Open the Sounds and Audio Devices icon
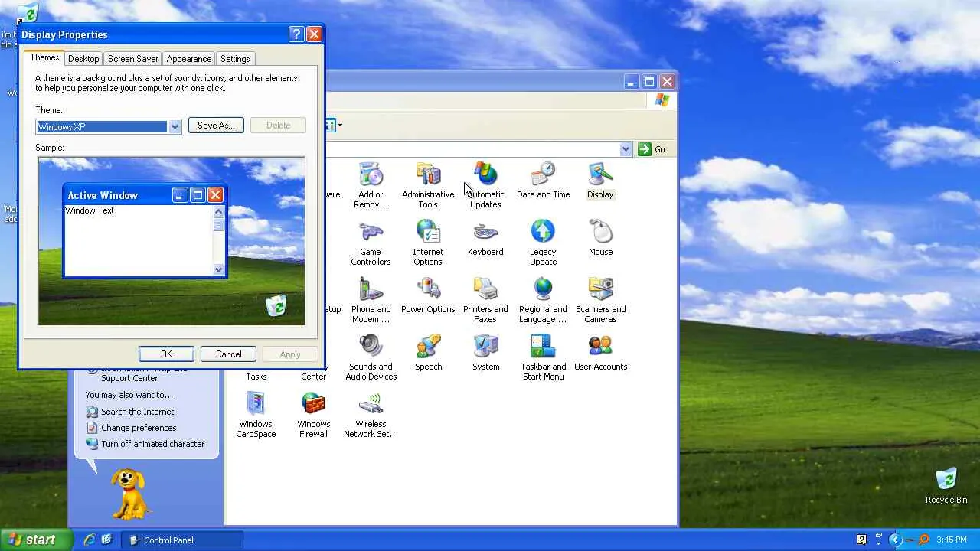This screenshot has width=980, height=551. [371, 357]
